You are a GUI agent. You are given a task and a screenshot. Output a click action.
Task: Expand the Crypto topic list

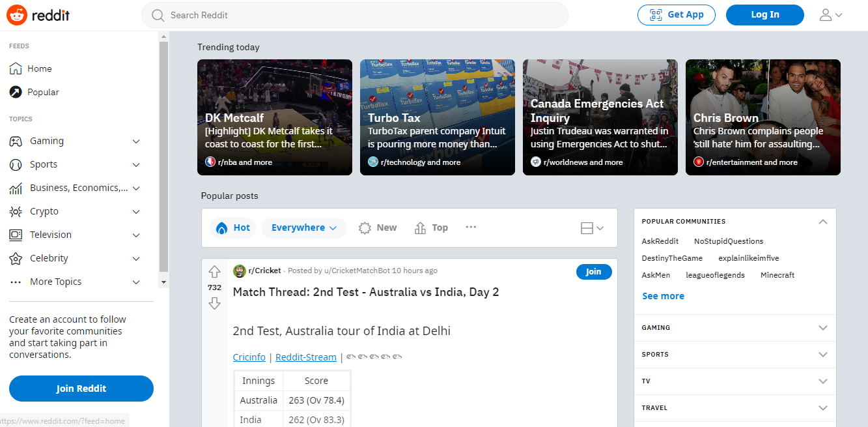click(136, 211)
